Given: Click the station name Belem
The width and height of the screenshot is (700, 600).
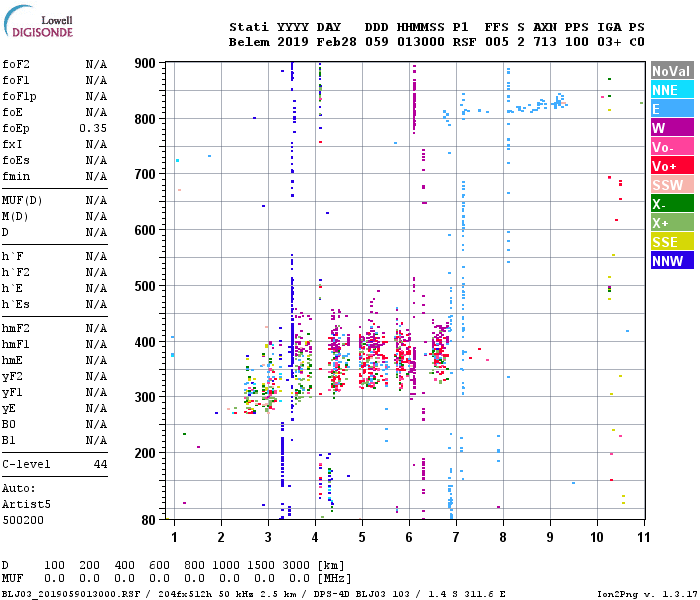Looking at the screenshot, I should [x=249, y=42].
